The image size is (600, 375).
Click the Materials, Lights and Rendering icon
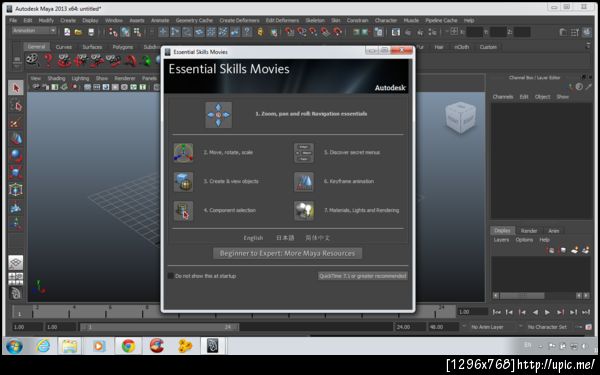(304, 211)
